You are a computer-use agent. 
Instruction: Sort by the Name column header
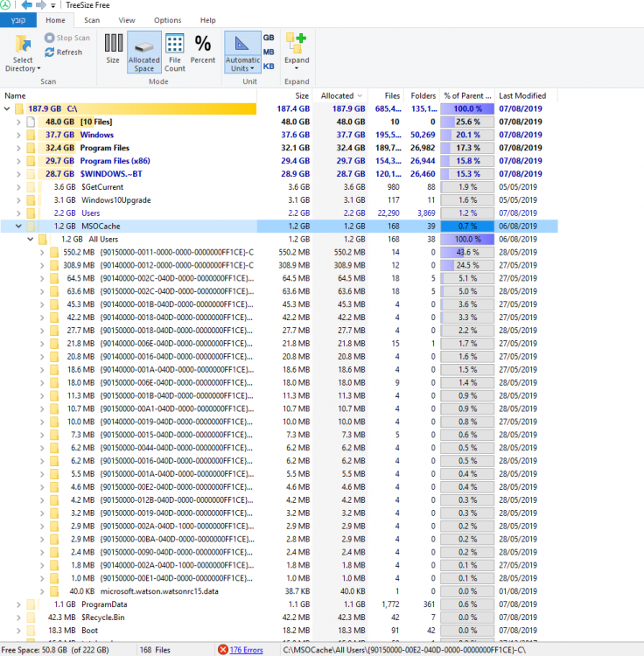pyautogui.click(x=129, y=96)
